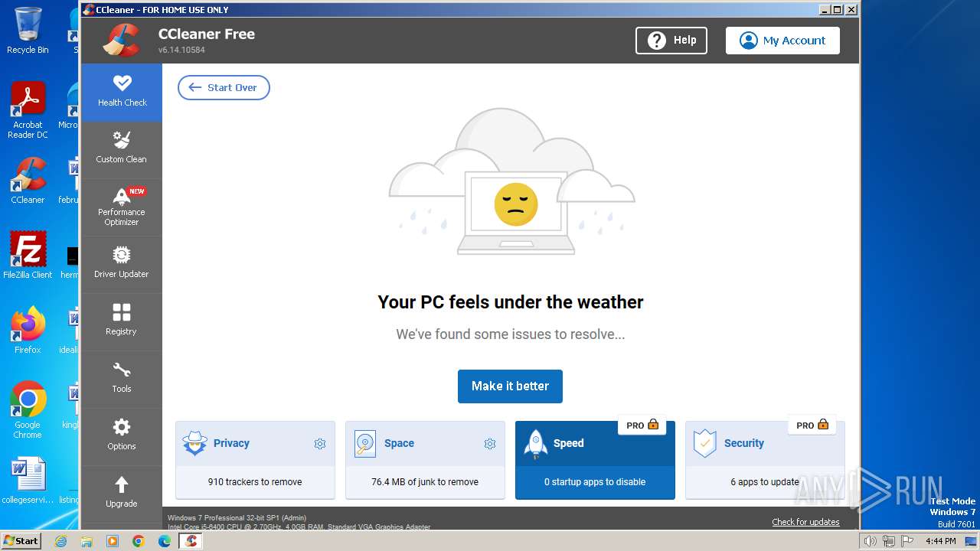The width and height of the screenshot is (980, 551).
Task: Open Acrobat Reader DC desktop shortcut
Action: click(28, 110)
